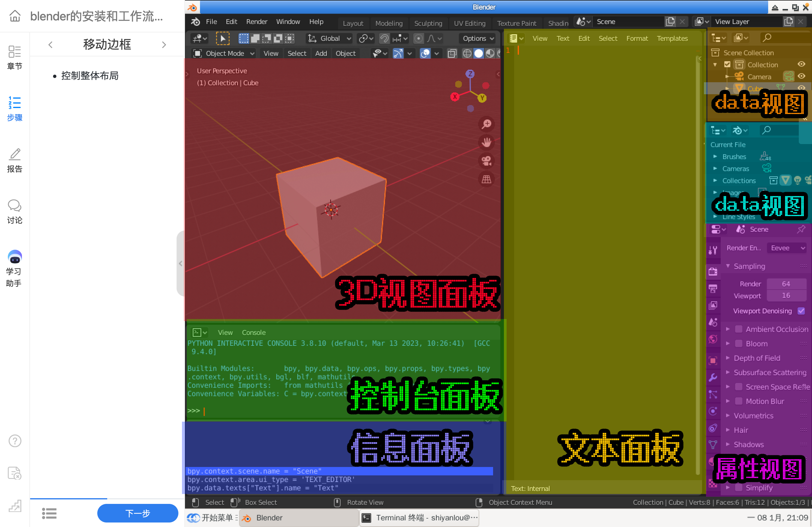Image resolution: width=812 pixels, height=527 pixels.
Task: Open the Sculpting workspace tab
Action: point(429,23)
